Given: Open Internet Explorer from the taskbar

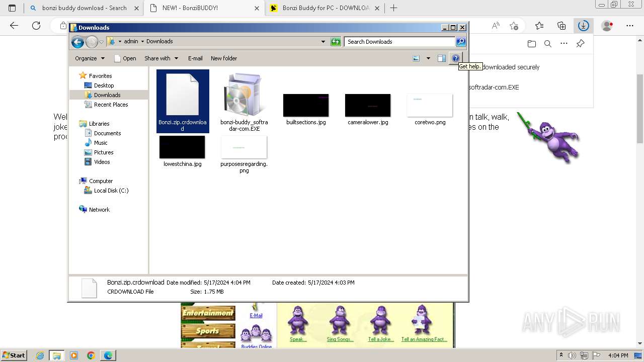Looking at the screenshot, I should click(x=40, y=355).
